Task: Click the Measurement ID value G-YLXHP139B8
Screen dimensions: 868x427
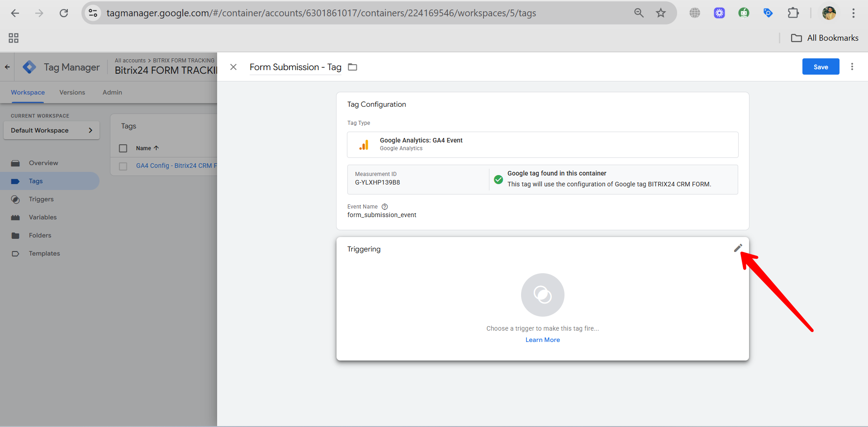Action: click(377, 182)
